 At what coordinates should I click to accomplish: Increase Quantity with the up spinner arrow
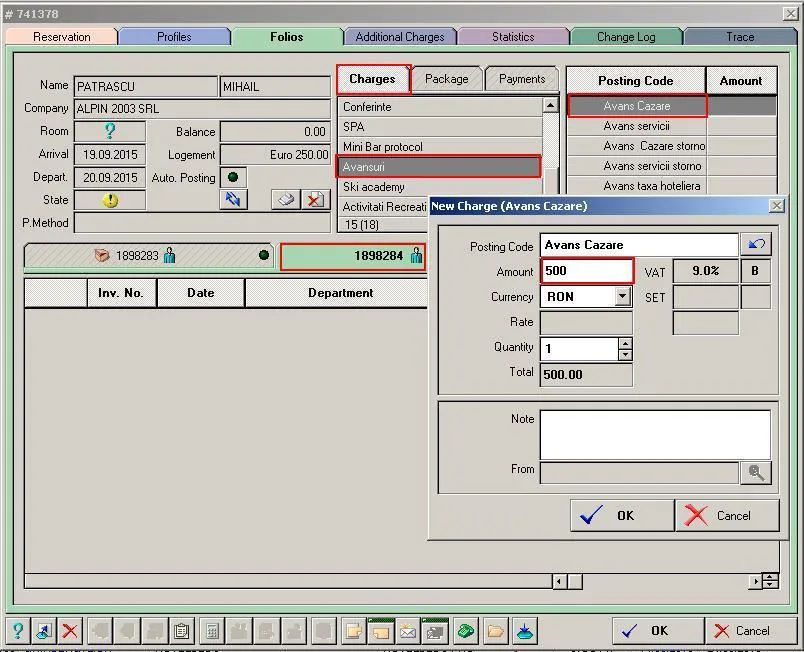coord(625,343)
